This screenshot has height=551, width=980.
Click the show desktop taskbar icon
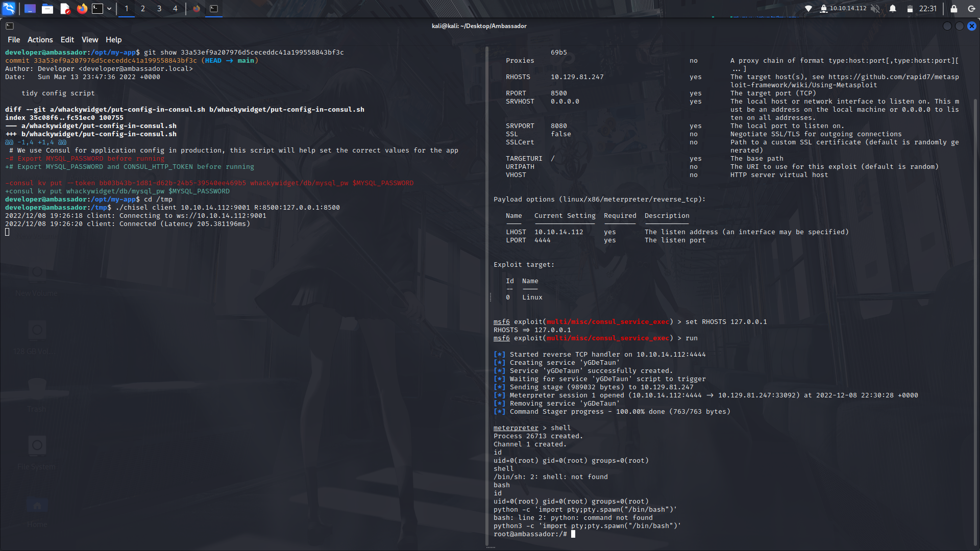[30, 9]
